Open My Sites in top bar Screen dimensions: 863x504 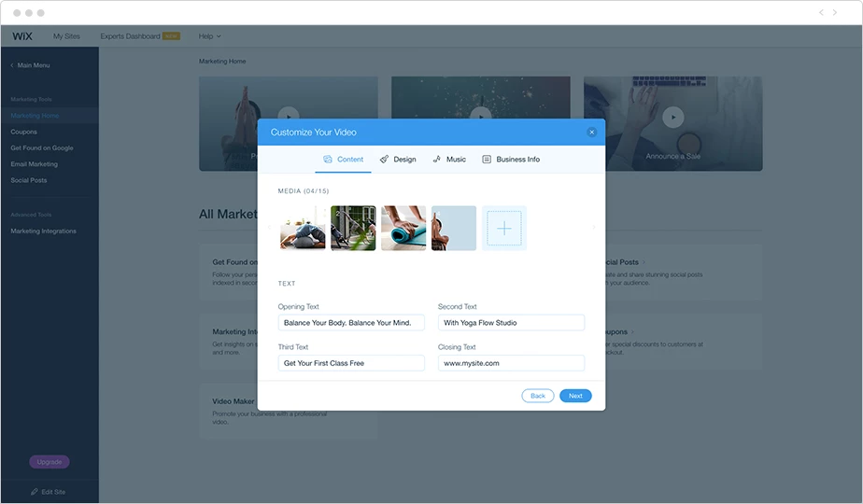66,36
